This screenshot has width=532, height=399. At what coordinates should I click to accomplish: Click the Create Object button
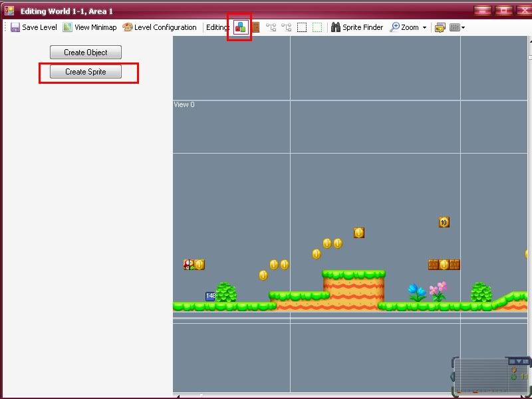pos(86,53)
